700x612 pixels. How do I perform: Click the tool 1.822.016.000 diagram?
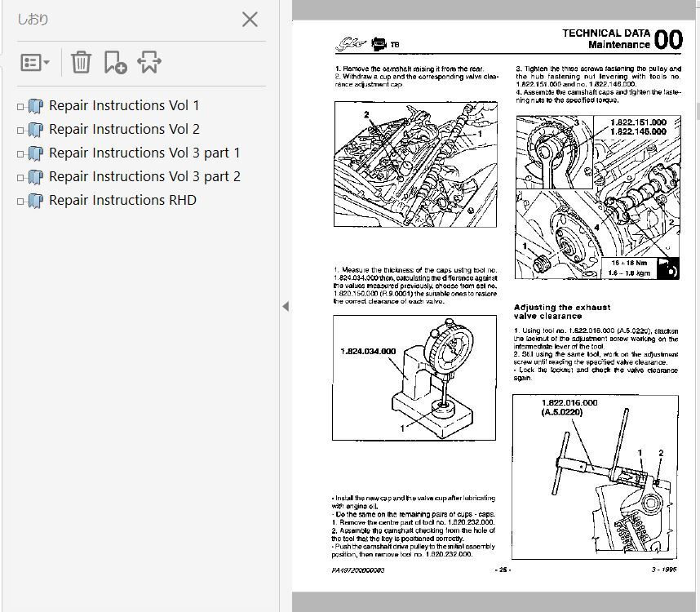[595, 477]
